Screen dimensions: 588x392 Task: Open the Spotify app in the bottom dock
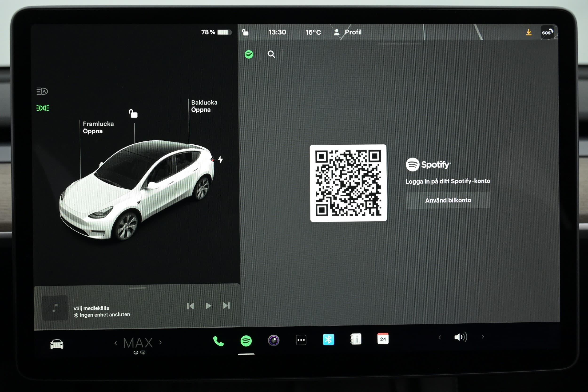tap(246, 341)
